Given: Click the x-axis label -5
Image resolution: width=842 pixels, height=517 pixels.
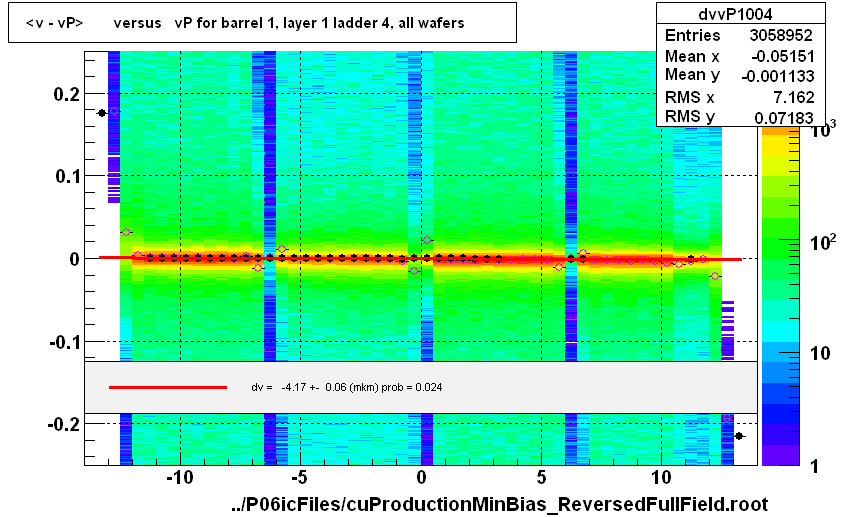Looking at the screenshot, I should (299, 477).
